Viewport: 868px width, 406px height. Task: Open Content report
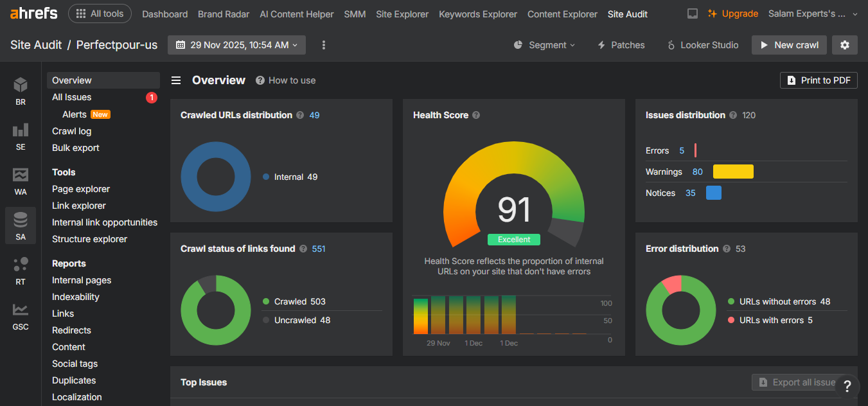coord(69,347)
